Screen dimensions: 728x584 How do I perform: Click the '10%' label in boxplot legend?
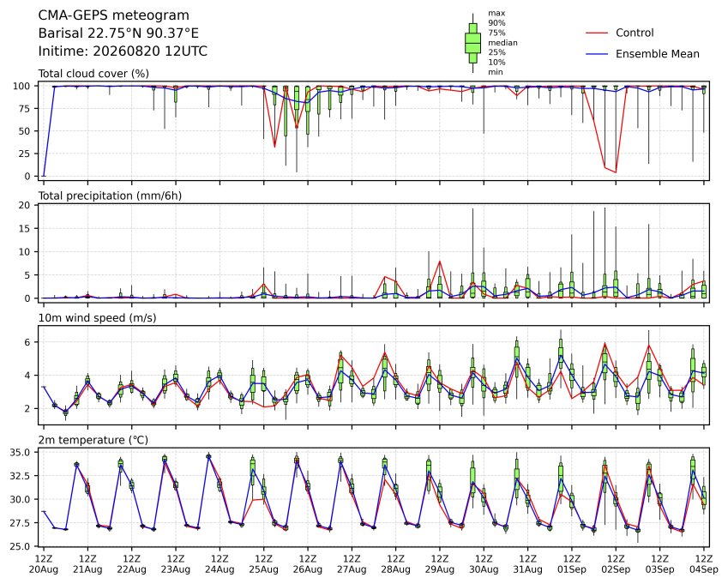[496, 63]
